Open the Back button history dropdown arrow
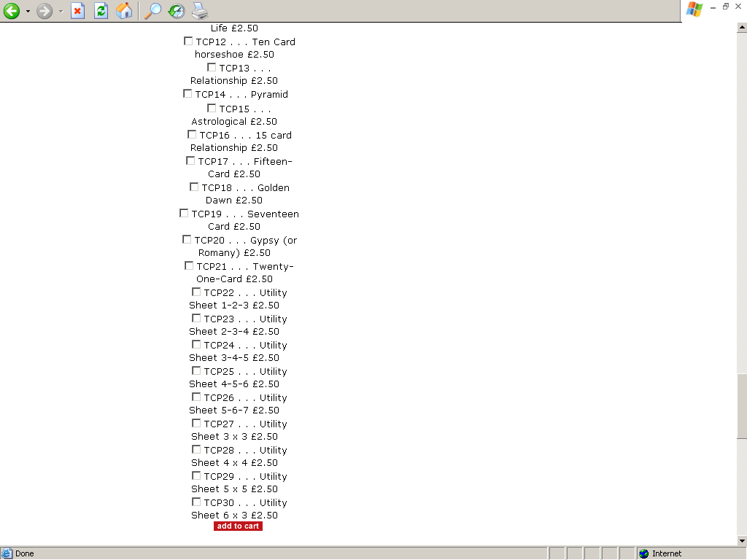Screen dimensions: 747x560 click(28, 12)
